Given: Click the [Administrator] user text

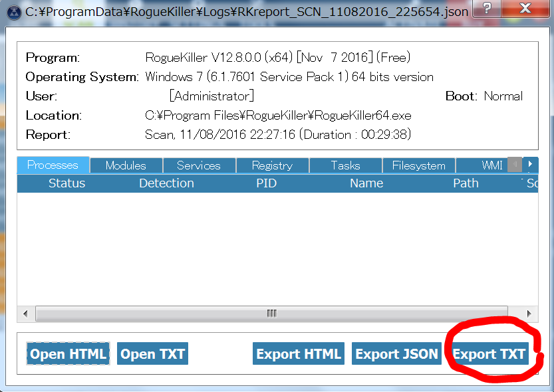Looking at the screenshot, I should point(211,96).
